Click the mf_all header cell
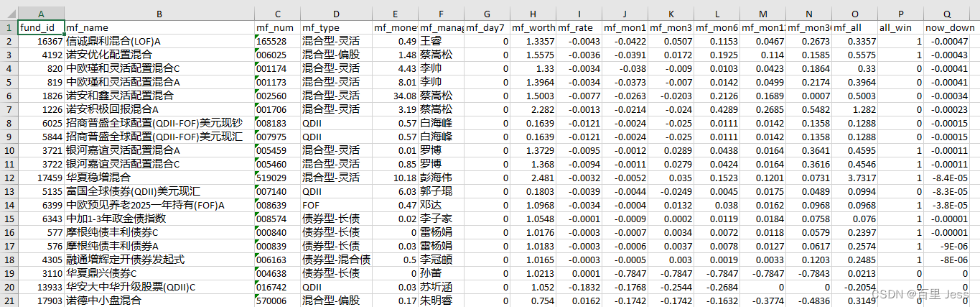Viewport: 980px width, 307px height. click(854, 27)
